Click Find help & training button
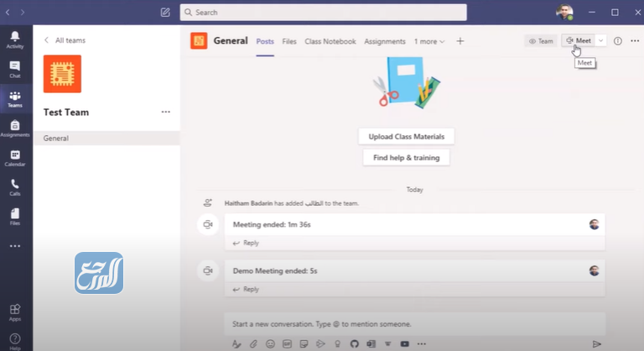The image size is (644, 351). pos(407,157)
